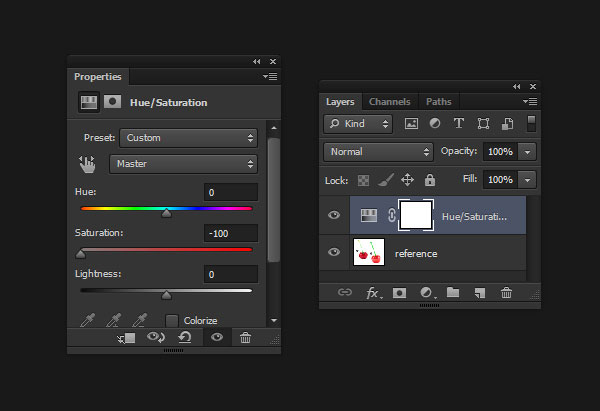
Task: Click the Opacity 100% field
Action: point(501,152)
